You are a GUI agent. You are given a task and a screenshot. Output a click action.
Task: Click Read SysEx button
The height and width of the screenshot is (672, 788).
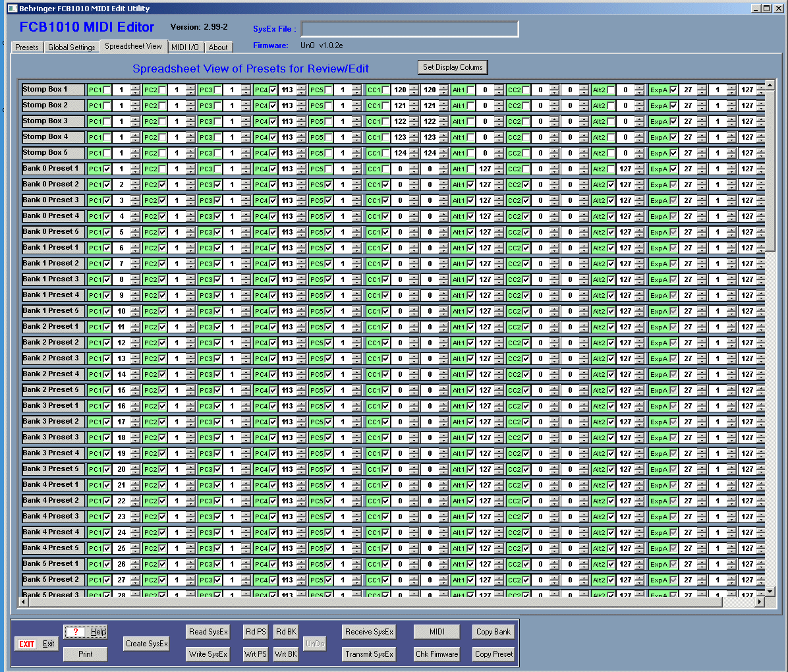click(208, 632)
